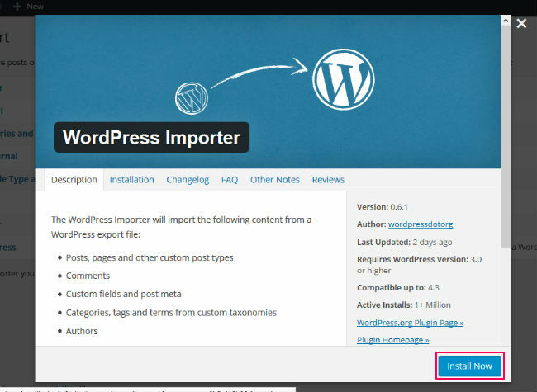
Task: Click the 'Compatible up to: 4.3' text
Action: point(398,288)
